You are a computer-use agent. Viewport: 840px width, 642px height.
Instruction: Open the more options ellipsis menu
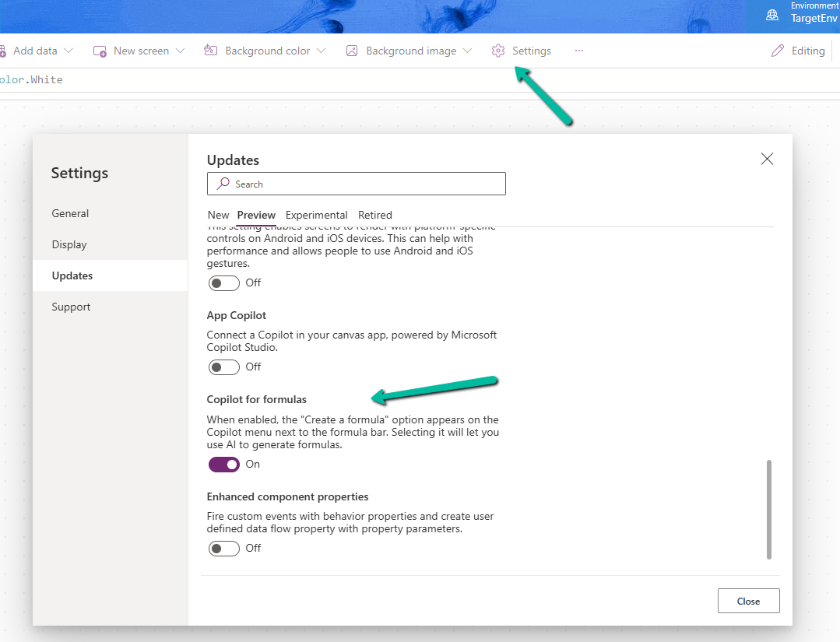(x=578, y=51)
